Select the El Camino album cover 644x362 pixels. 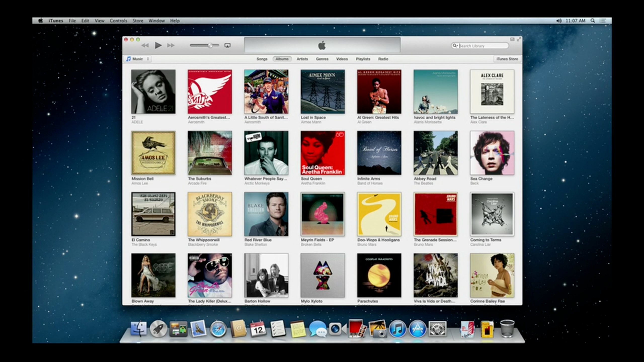(153, 214)
